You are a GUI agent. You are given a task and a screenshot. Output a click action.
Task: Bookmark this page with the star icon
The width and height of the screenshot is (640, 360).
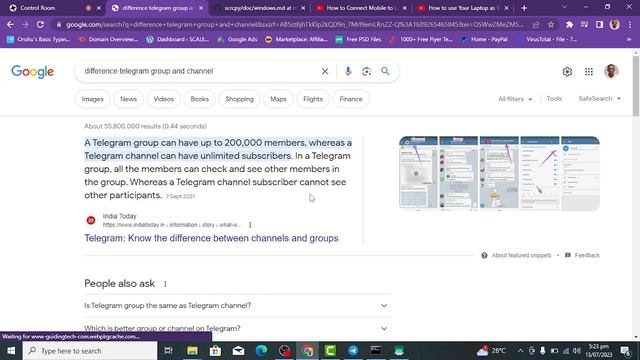pos(551,24)
